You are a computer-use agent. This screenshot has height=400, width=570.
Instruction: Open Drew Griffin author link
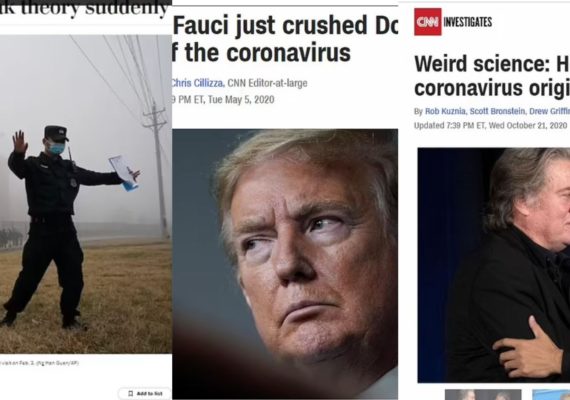coord(549,111)
